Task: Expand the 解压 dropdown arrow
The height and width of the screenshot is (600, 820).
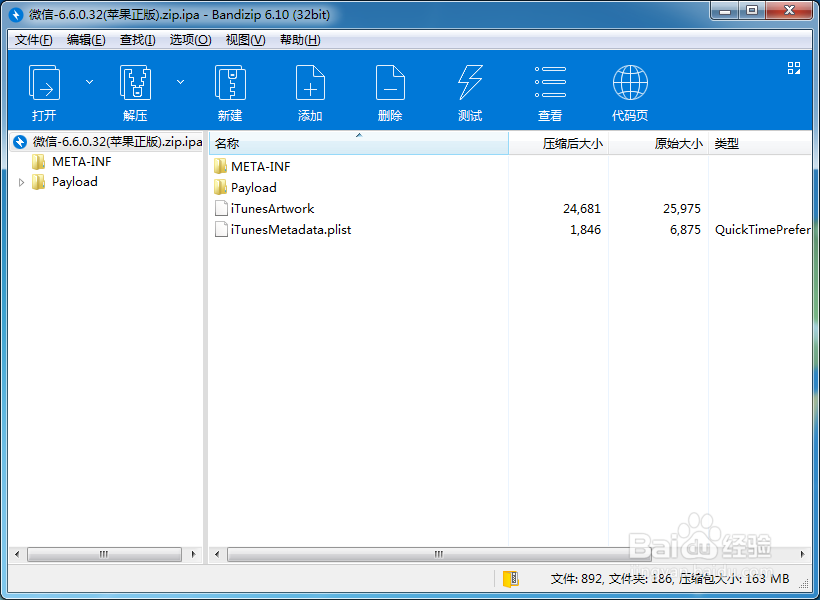Action: click(x=180, y=82)
